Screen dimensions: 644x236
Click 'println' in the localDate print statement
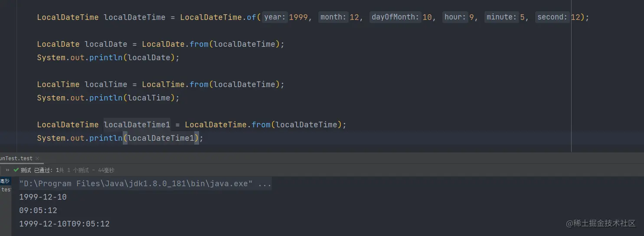[106, 58]
